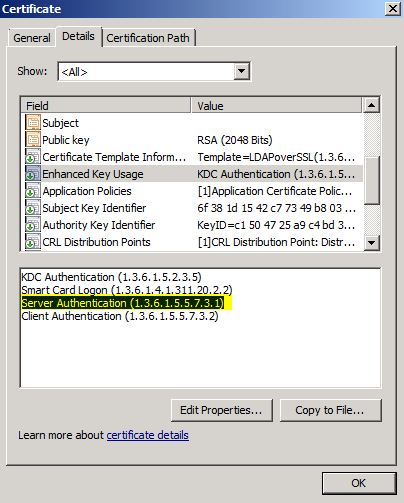This screenshot has width=404, height=503.
Task: Click the Enhanced Key Usage extension icon
Action: tap(33, 174)
